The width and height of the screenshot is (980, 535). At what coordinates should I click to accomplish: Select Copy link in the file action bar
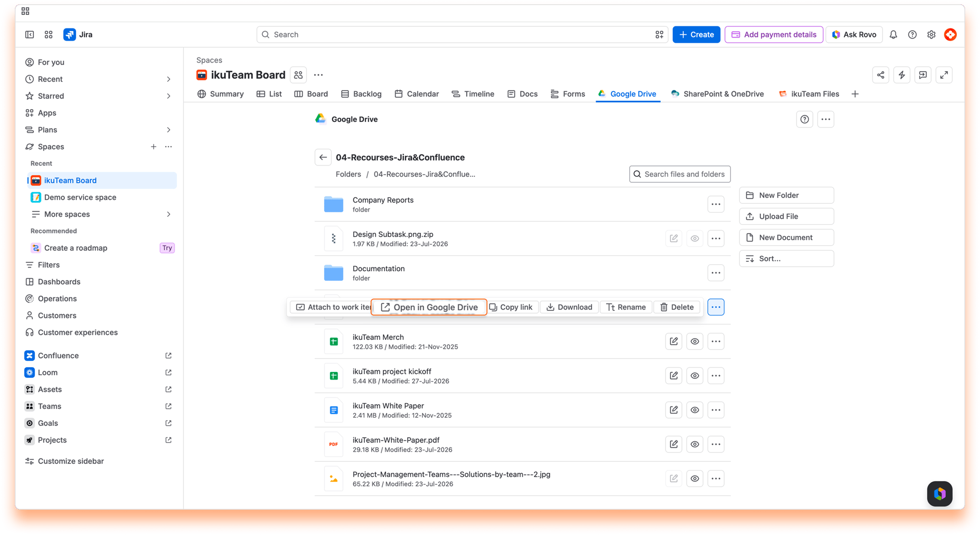(x=511, y=307)
